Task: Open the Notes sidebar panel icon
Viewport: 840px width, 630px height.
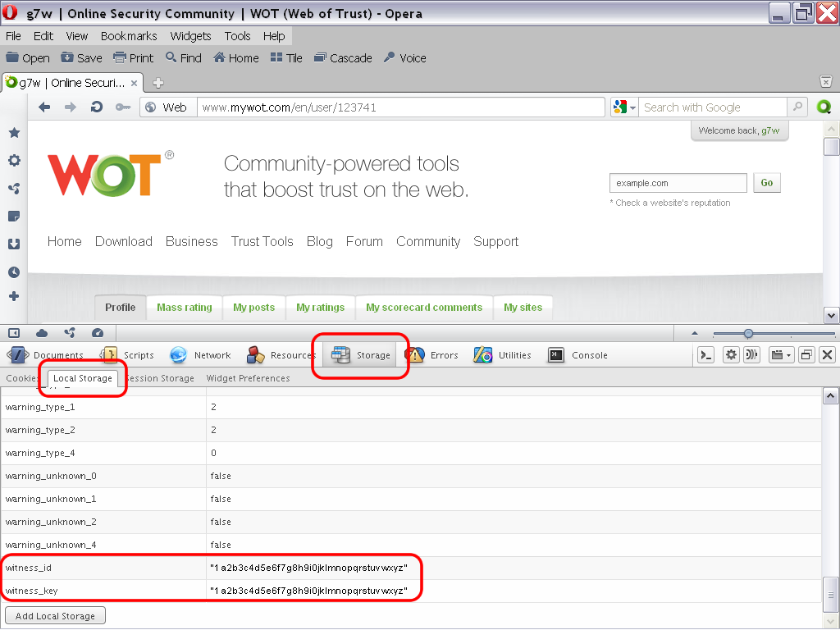Action: pos(15,217)
